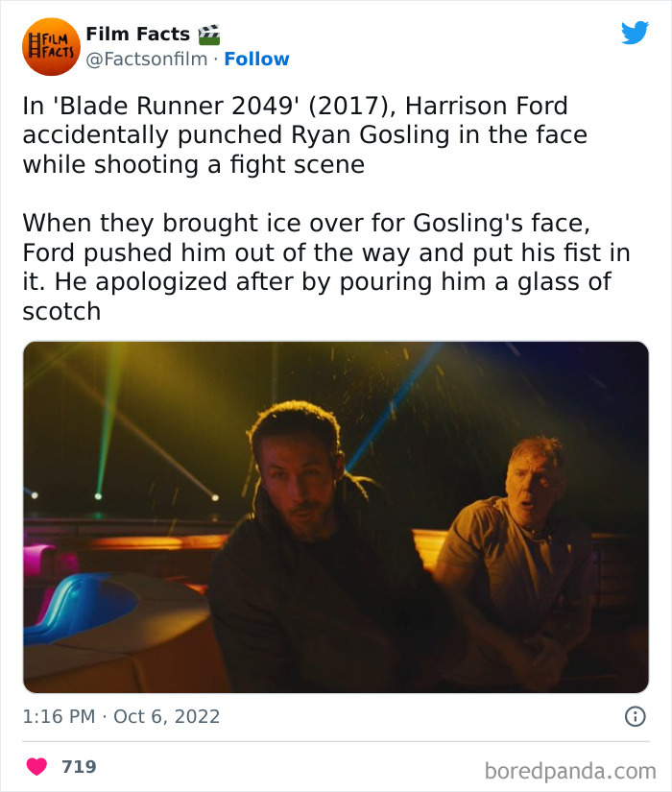Click the 719 likes count
Image resolution: width=672 pixels, height=792 pixels.
[x=79, y=766]
